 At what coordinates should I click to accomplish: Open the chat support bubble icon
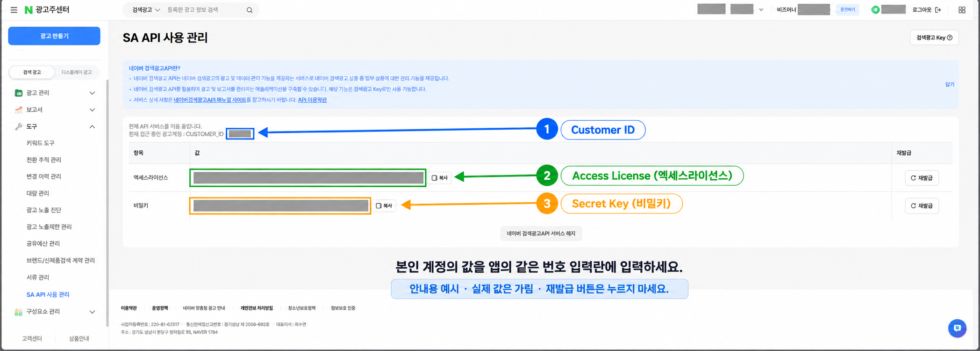[957, 328]
